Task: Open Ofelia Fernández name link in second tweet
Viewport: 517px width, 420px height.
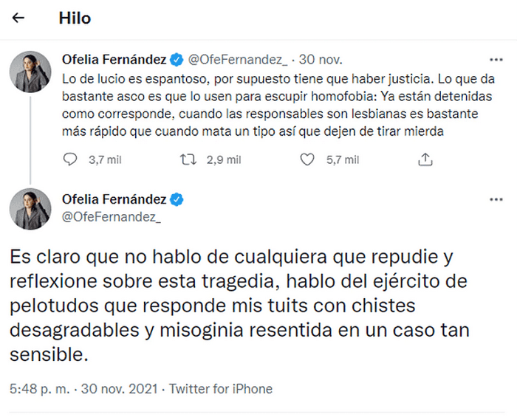Action: 114,199
